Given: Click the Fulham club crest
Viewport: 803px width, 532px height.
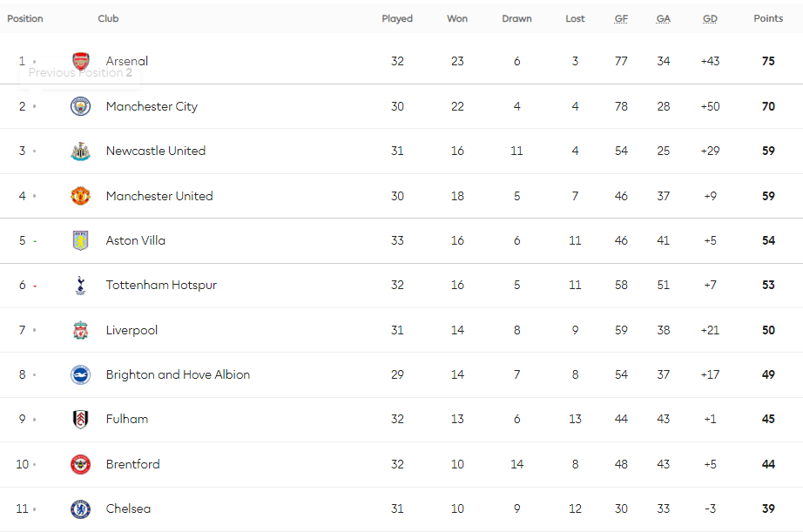Looking at the screenshot, I should [80, 420].
